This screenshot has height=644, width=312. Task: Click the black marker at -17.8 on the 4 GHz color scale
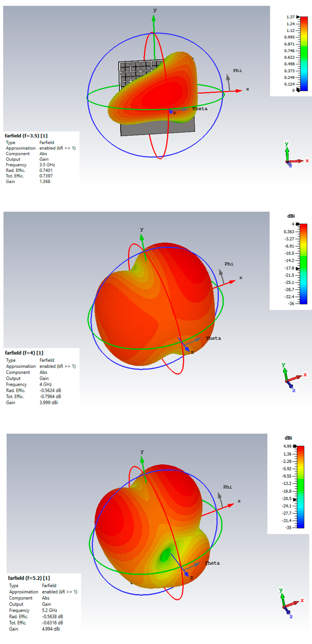pyautogui.click(x=297, y=269)
